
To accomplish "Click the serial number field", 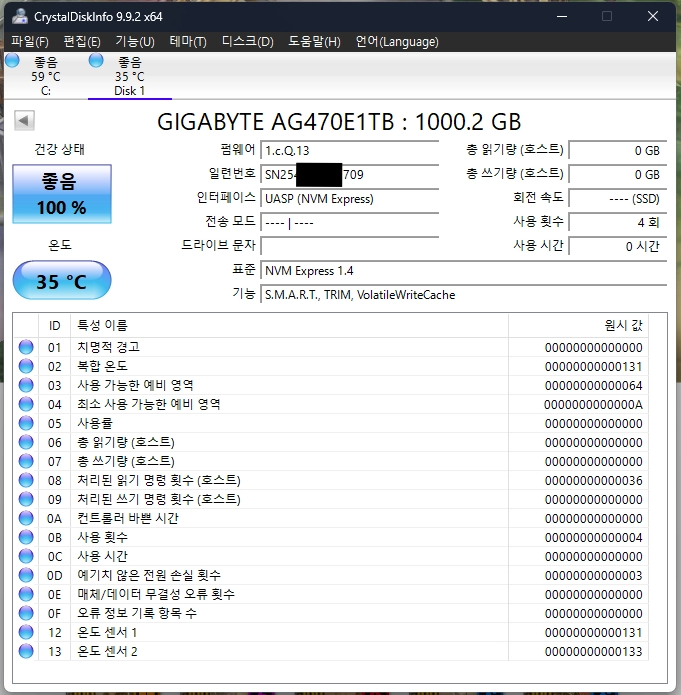I will [349, 175].
